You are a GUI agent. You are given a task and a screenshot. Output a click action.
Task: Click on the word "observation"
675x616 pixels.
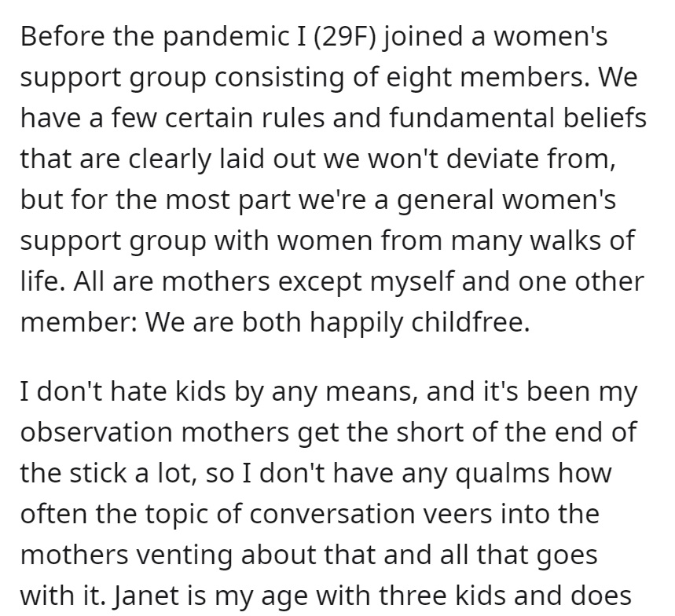point(97,432)
